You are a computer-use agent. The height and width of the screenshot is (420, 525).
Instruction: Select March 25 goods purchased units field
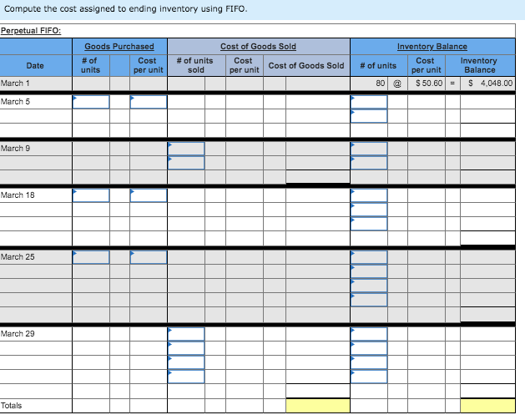click(91, 257)
